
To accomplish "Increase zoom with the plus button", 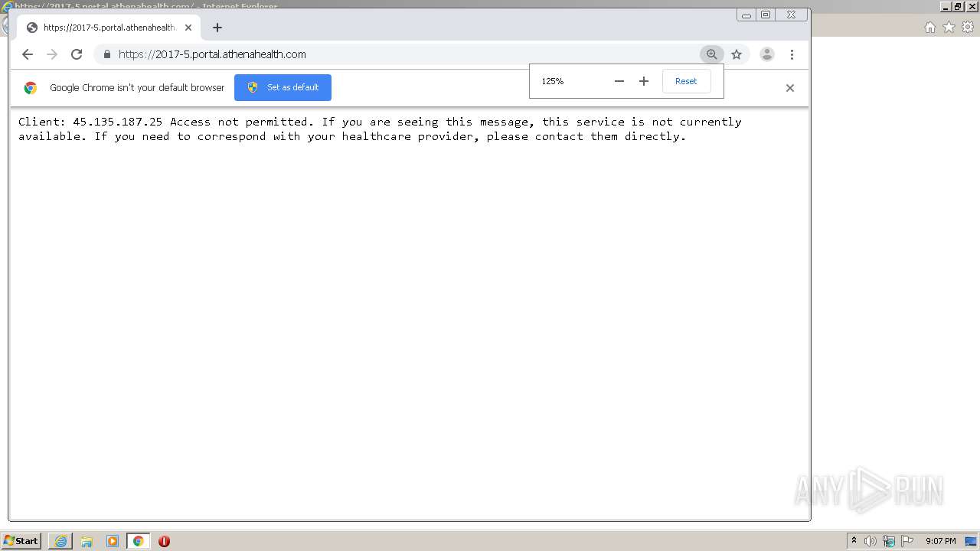I will [x=644, y=81].
